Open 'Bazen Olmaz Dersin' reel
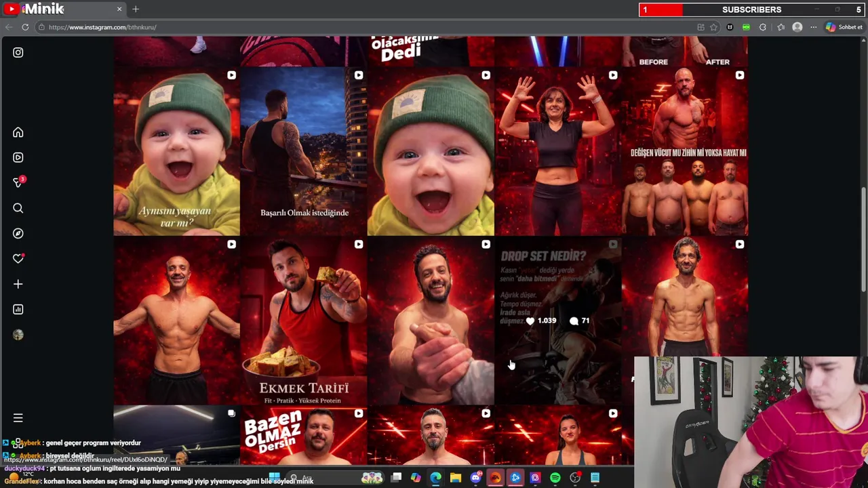Screen dimensions: 868x488 [304, 435]
